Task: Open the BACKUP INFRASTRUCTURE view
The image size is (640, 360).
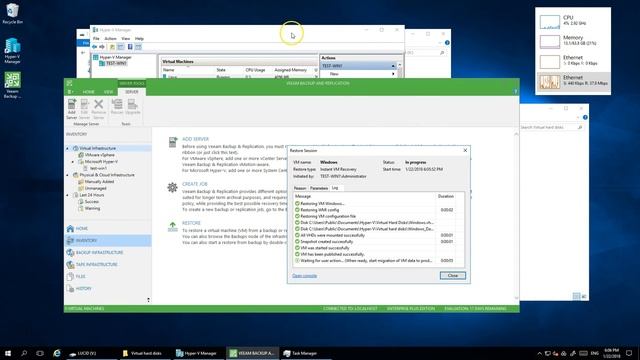Action: 108,253
